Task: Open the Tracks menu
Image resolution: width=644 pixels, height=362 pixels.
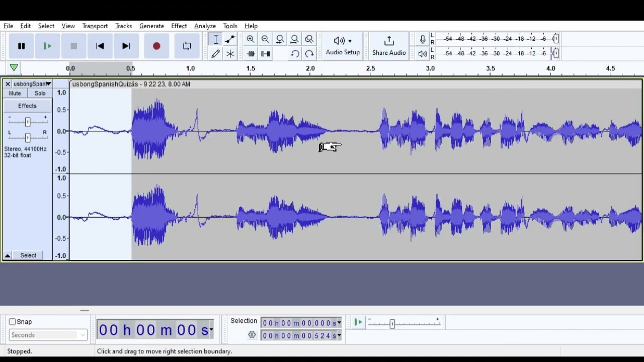Action: tap(123, 26)
